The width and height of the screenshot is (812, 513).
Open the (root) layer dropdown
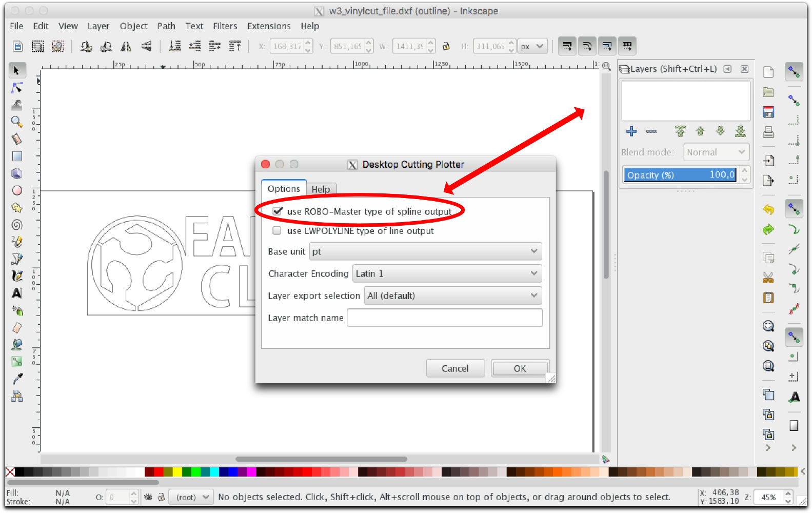point(191,497)
